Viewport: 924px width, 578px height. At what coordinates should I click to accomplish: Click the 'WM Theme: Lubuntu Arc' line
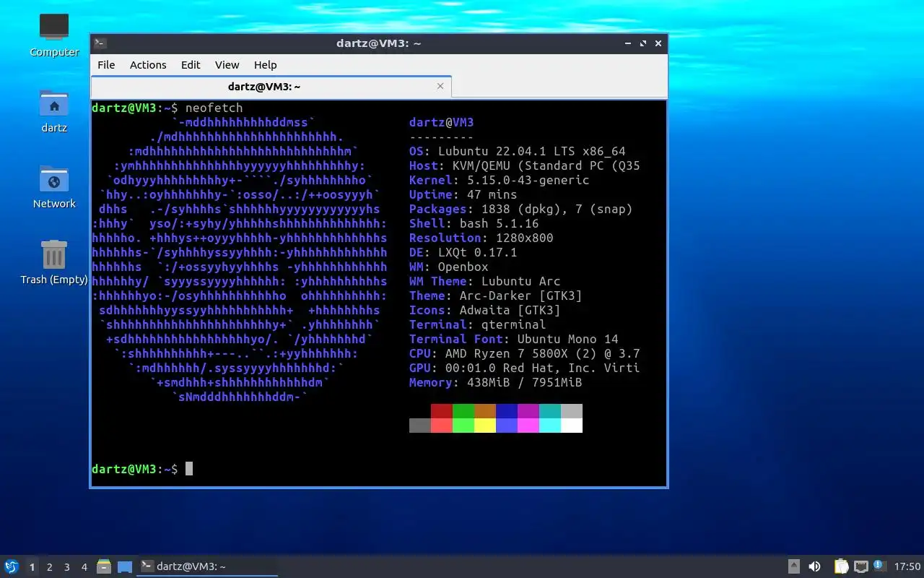click(485, 281)
